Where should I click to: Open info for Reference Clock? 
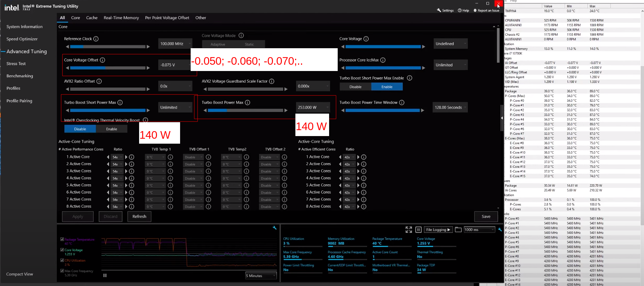pos(96,39)
